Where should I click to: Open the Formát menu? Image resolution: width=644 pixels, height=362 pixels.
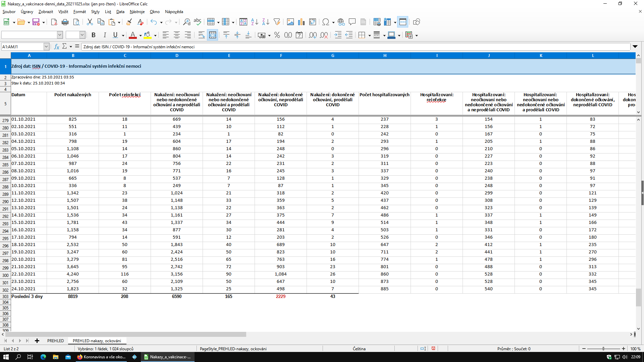79,12
